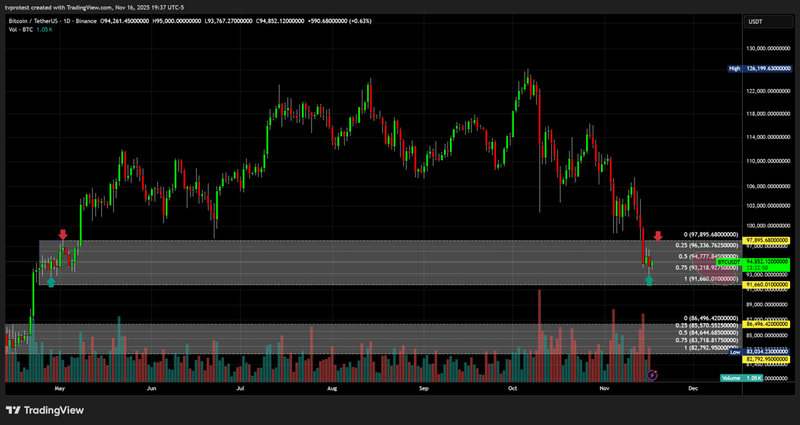The image size is (800, 425).
Task: Click the 86,496.42 yellow price label
Action: click(x=765, y=325)
